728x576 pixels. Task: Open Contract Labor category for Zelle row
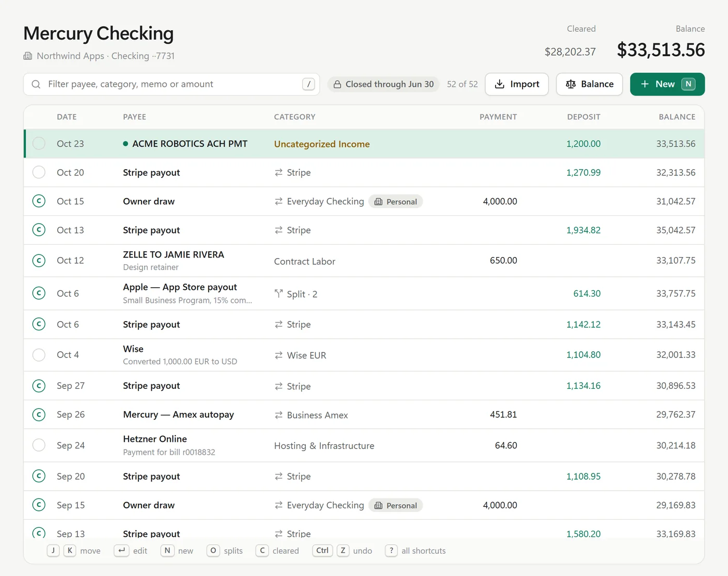[305, 261]
